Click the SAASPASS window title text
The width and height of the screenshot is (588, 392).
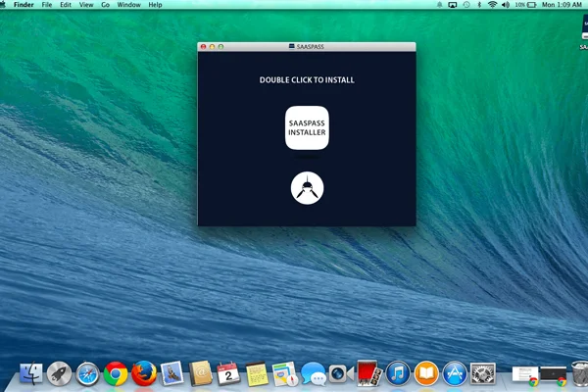(x=310, y=46)
